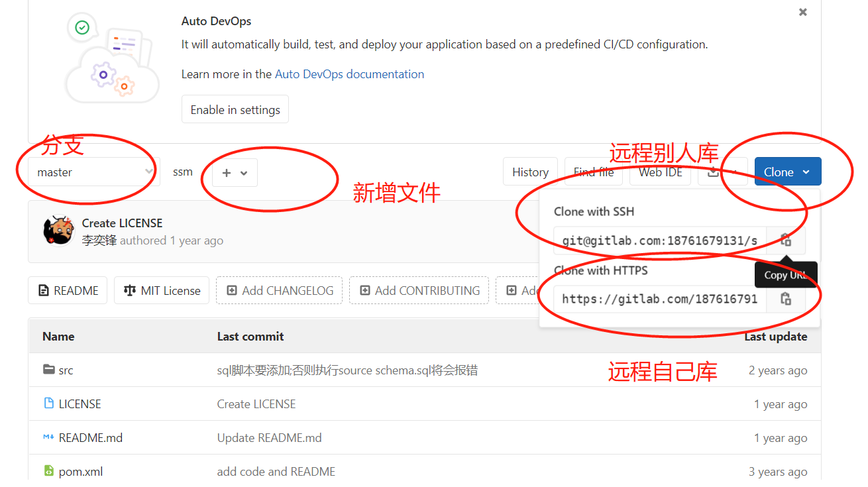Click the Find file button
The image size is (868, 487).
pos(594,172)
